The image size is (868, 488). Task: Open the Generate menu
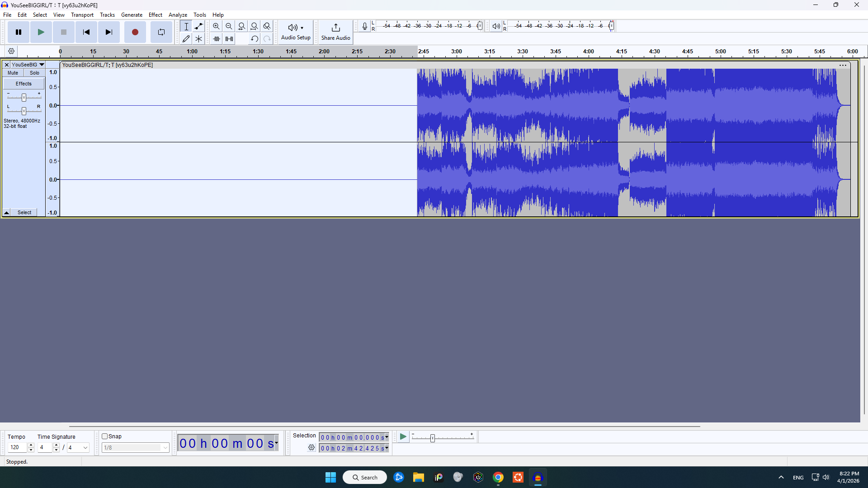click(132, 14)
